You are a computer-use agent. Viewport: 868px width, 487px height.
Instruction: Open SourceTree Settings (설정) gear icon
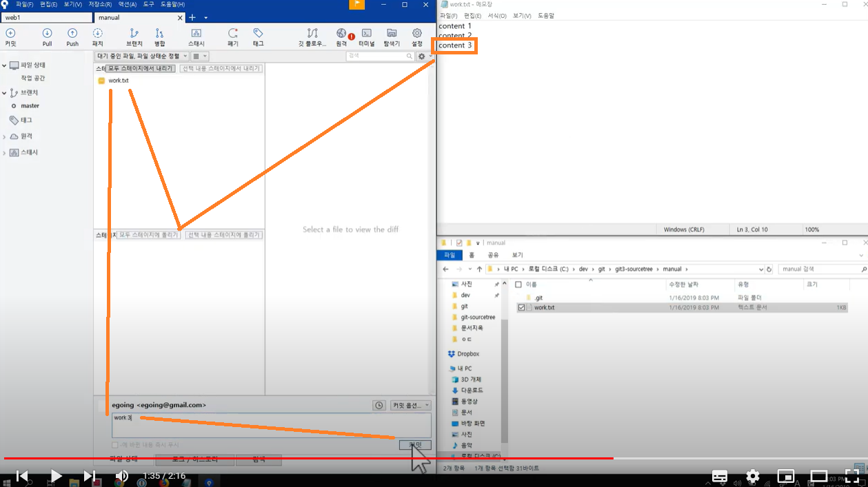pyautogui.click(x=417, y=37)
